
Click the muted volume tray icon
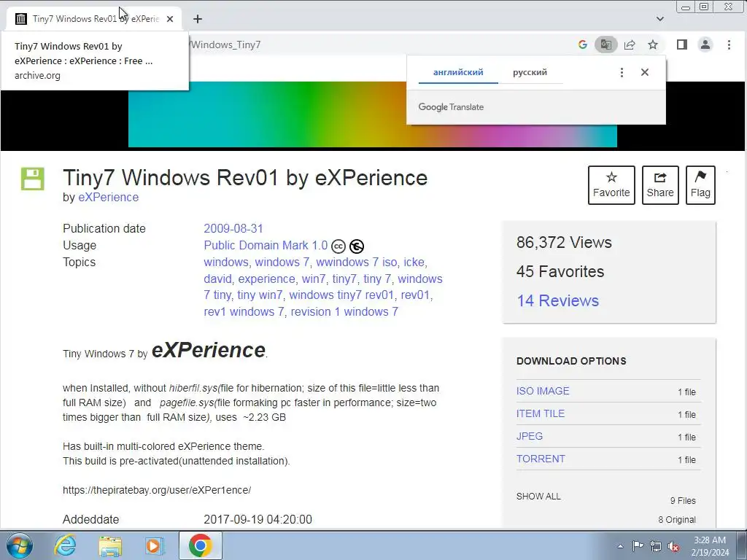pyautogui.click(x=673, y=546)
